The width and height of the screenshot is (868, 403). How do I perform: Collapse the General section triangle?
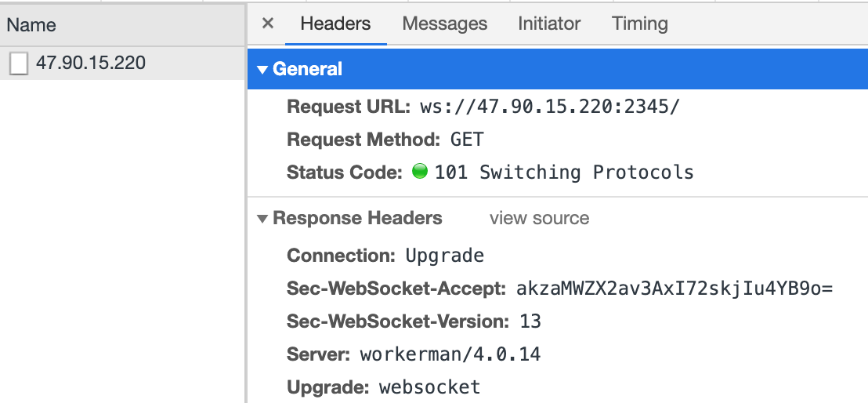pyautogui.click(x=263, y=70)
